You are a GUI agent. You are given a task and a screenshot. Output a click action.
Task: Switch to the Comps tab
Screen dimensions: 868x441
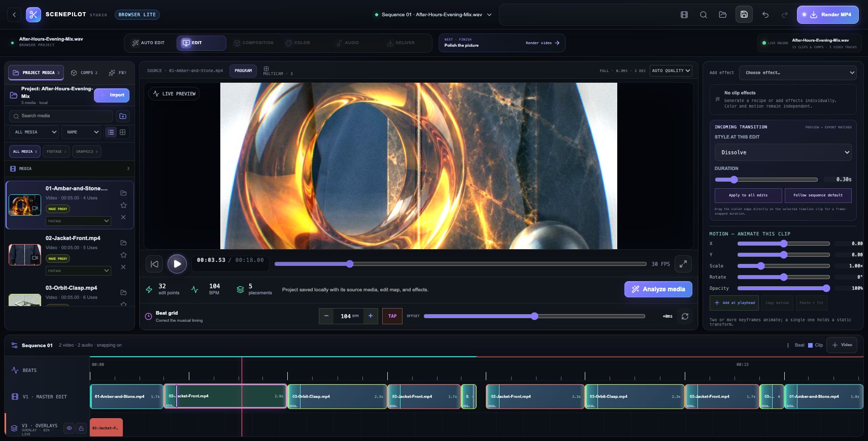pos(84,73)
